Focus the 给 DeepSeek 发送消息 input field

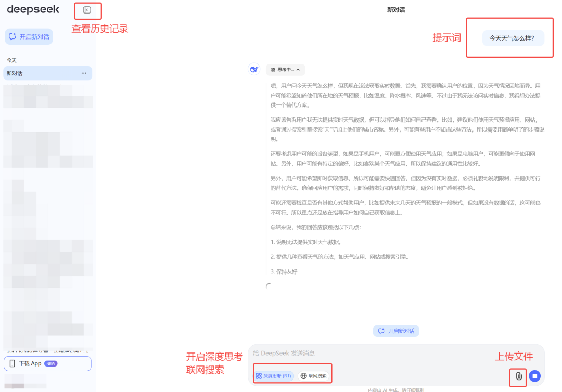[396, 354]
